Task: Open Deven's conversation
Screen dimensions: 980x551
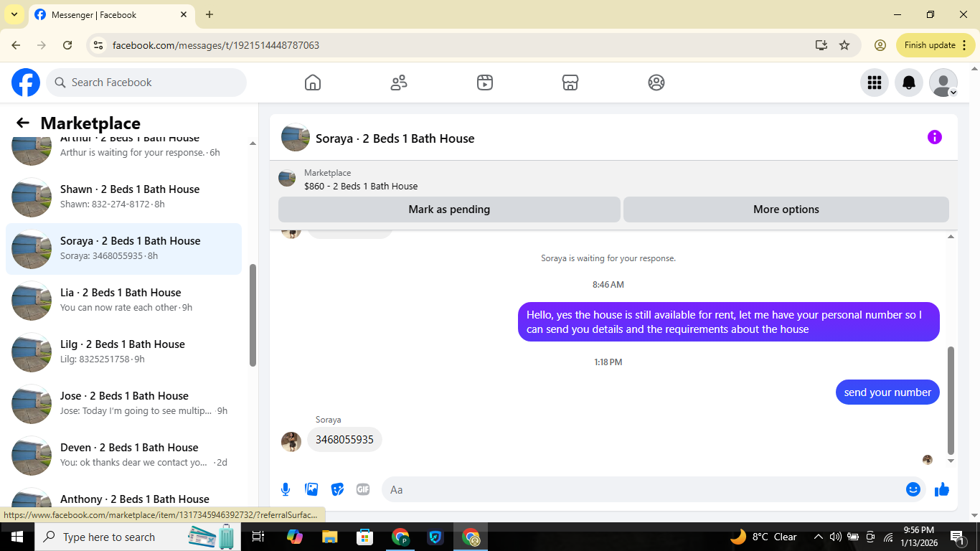Action: pyautogui.click(x=123, y=455)
